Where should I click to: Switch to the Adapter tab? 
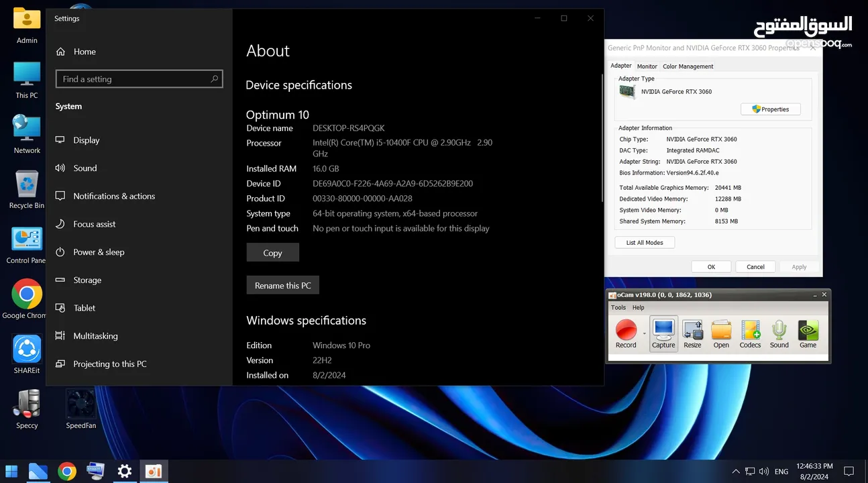click(x=620, y=66)
